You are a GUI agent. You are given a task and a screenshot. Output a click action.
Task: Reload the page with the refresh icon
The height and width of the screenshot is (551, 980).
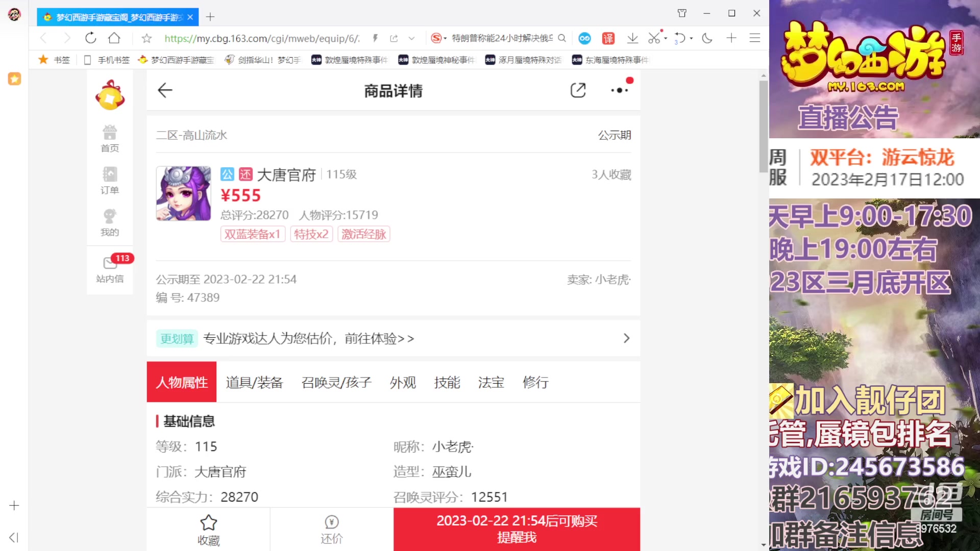point(91,38)
